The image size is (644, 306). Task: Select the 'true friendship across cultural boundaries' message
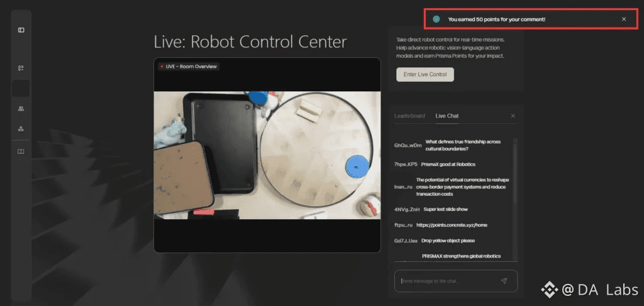[x=464, y=145]
